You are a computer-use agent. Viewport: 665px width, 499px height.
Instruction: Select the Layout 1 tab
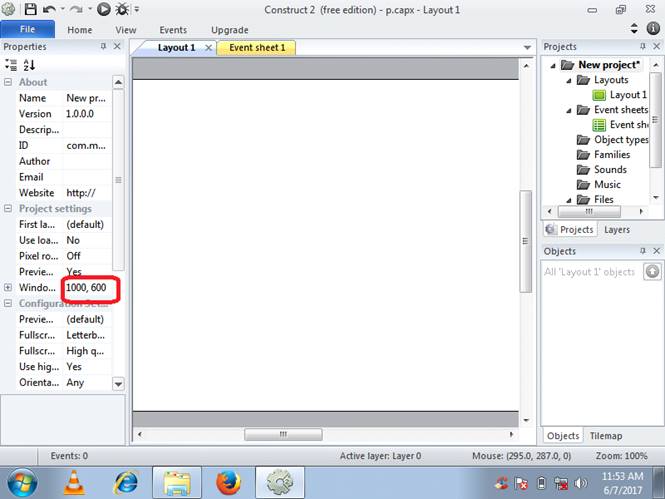point(176,47)
